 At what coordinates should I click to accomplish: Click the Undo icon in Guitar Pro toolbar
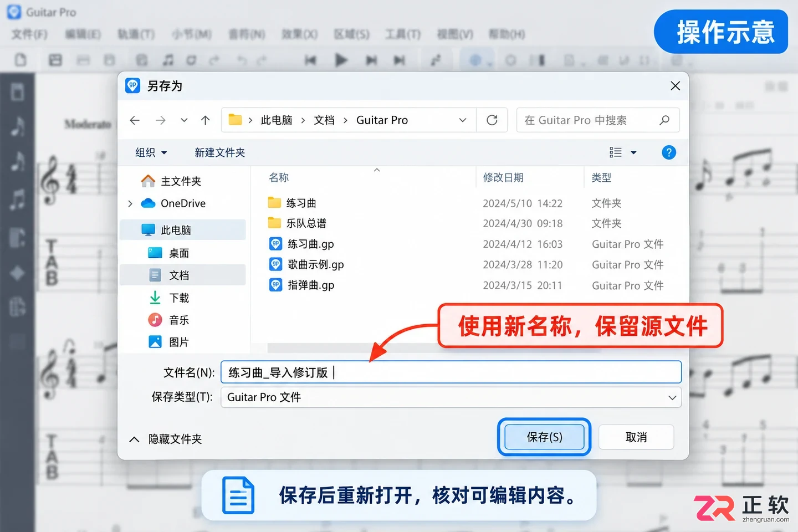click(x=242, y=60)
